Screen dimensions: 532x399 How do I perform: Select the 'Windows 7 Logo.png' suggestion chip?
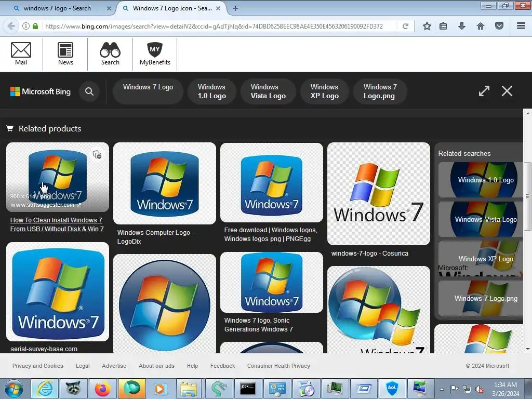380,91
